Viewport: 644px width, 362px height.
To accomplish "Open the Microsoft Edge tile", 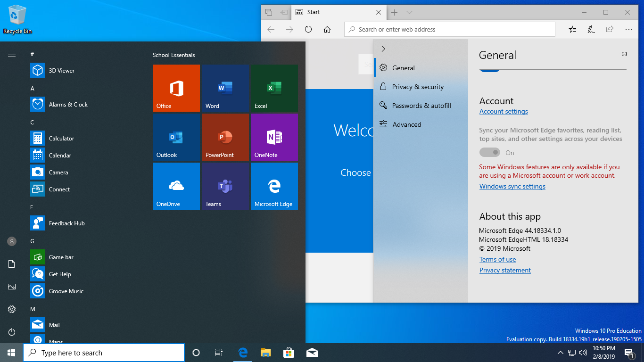I will pos(274,186).
